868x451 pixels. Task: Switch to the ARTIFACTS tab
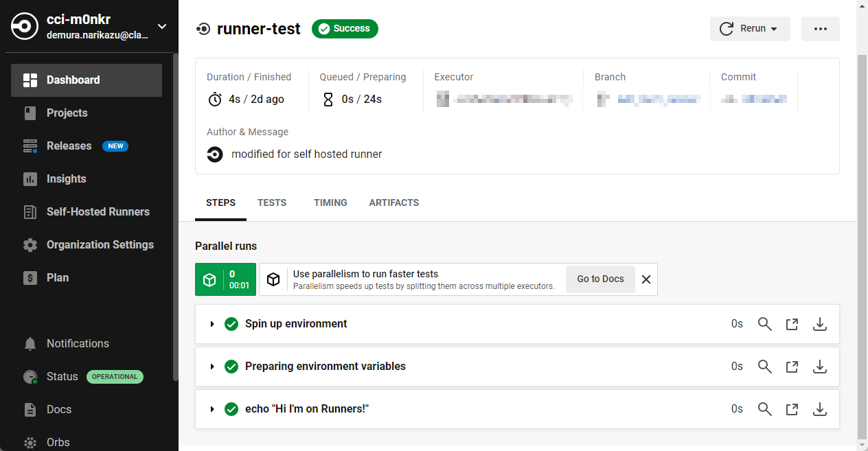pos(393,203)
